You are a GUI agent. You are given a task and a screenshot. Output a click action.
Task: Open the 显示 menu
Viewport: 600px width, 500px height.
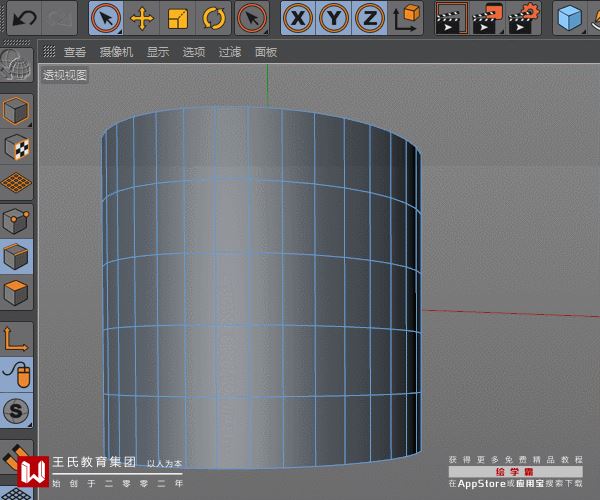[x=158, y=52]
